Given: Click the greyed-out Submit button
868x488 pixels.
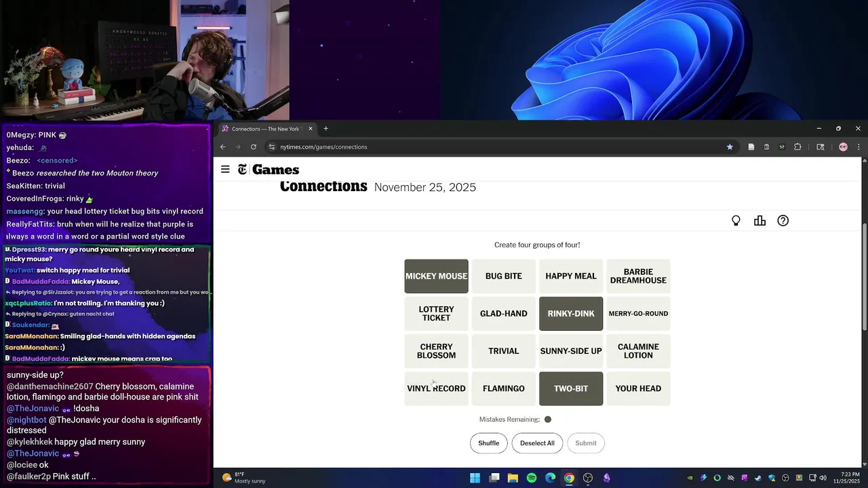Looking at the screenshot, I should click(x=586, y=443).
